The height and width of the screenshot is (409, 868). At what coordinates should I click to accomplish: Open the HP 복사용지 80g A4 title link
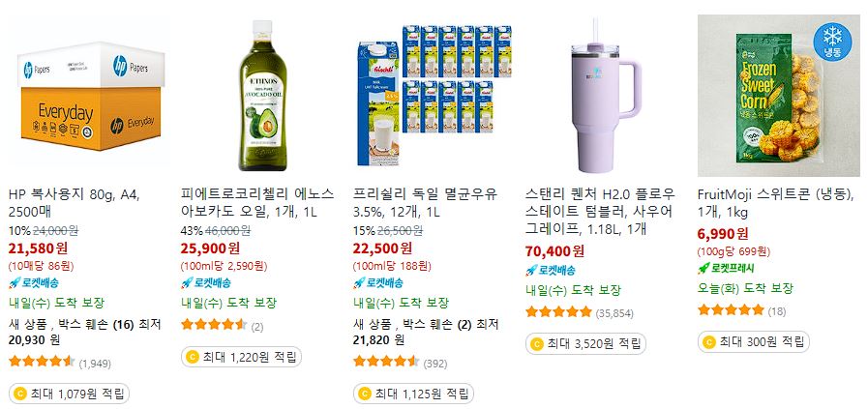[x=75, y=202]
